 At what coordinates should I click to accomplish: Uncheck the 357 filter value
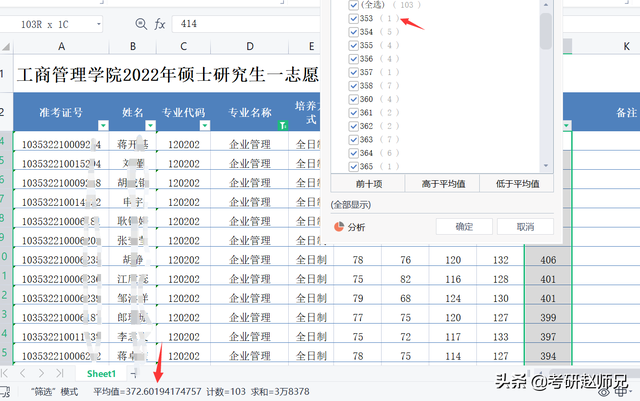pyautogui.click(x=354, y=73)
